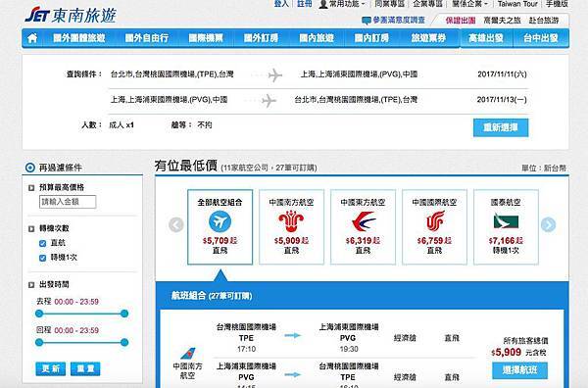Open the 關係企業 dropdown

(x=469, y=4)
